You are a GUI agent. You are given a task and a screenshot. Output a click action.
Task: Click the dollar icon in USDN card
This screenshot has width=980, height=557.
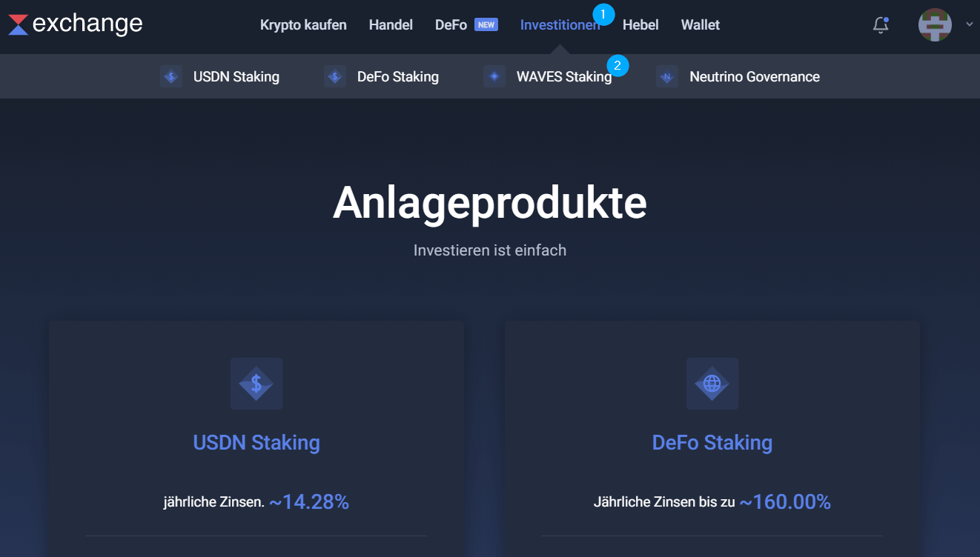tap(256, 384)
